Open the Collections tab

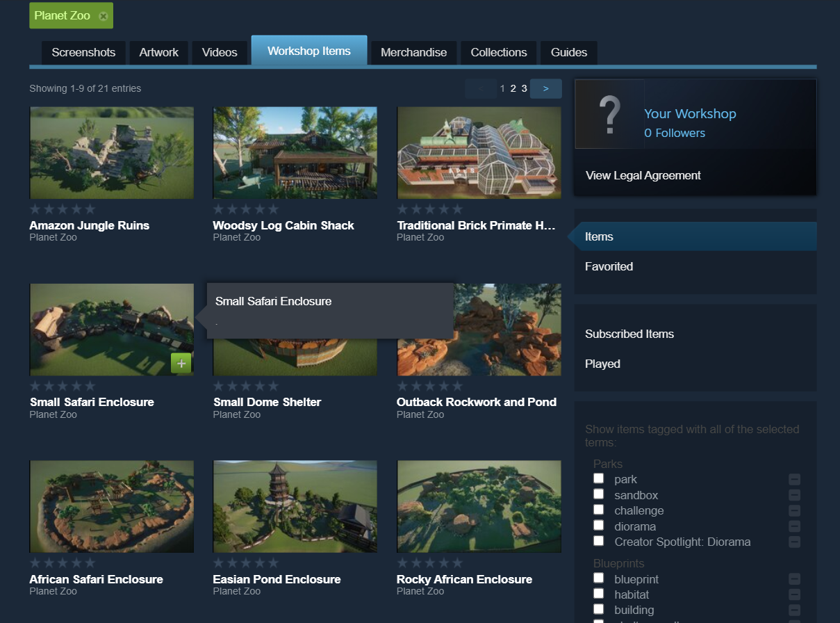[x=499, y=53]
